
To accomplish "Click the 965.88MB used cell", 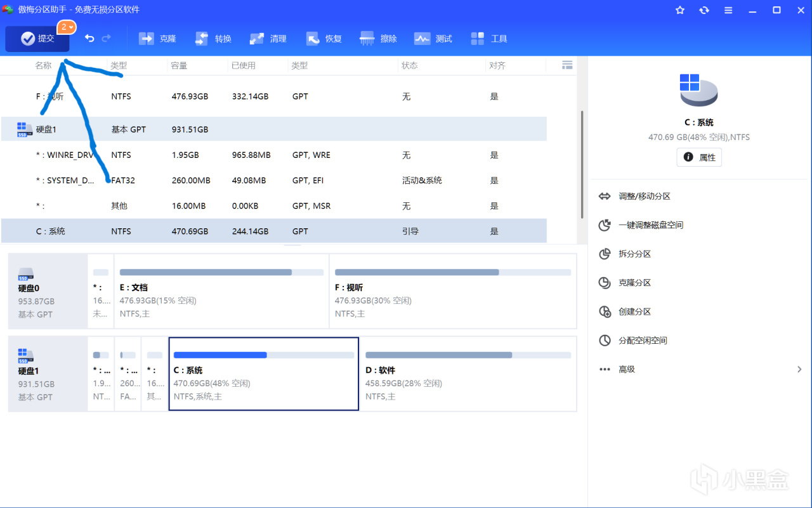I will pyautogui.click(x=251, y=155).
